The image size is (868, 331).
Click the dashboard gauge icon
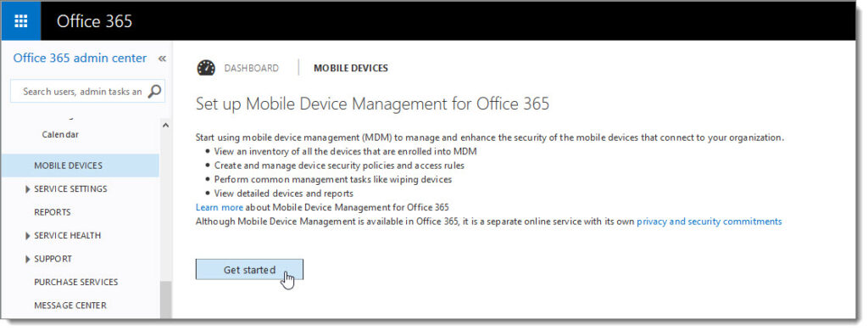click(206, 68)
